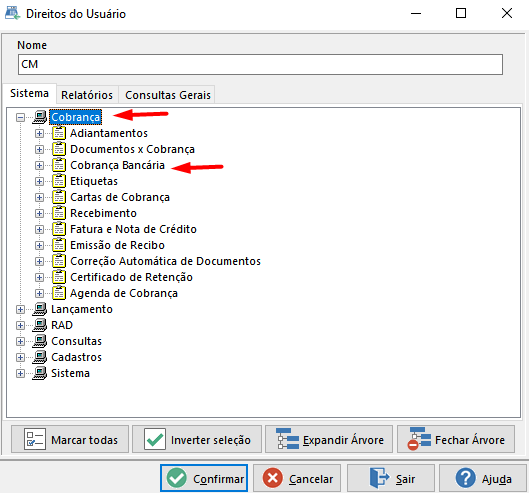Expand the Consultas tree node
The width and height of the screenshot is (529, 493).
point(20,341)
